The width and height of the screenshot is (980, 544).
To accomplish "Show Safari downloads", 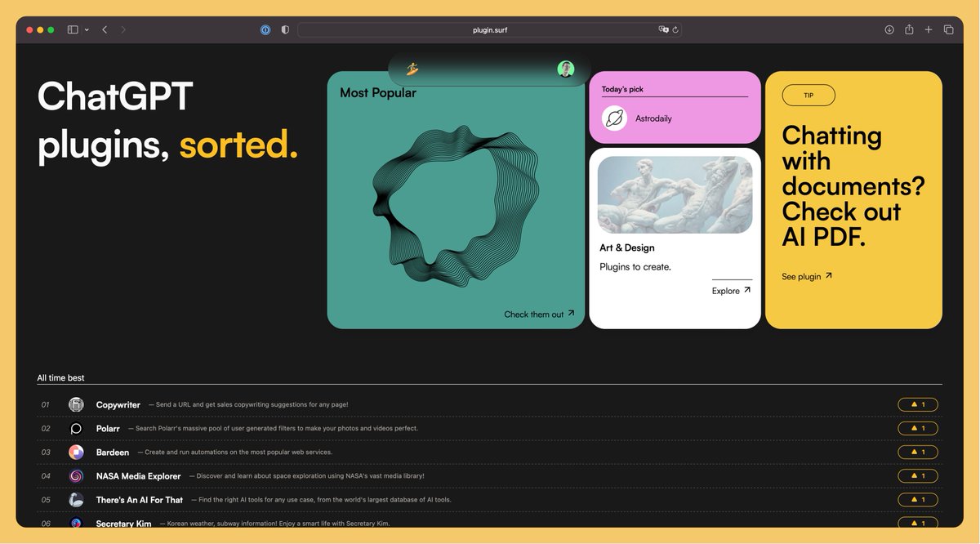I will [889, 29].
